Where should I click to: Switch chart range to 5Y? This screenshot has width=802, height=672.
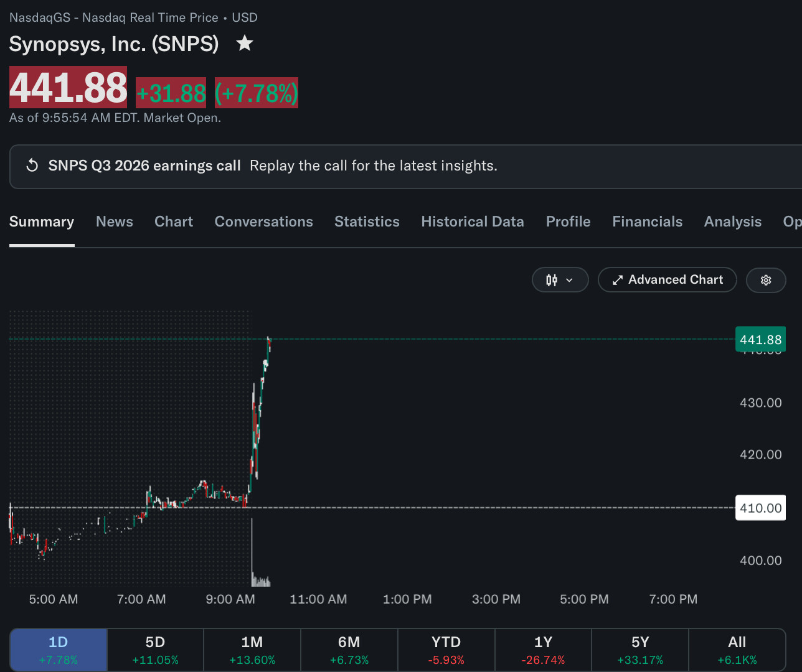(640, 650)
